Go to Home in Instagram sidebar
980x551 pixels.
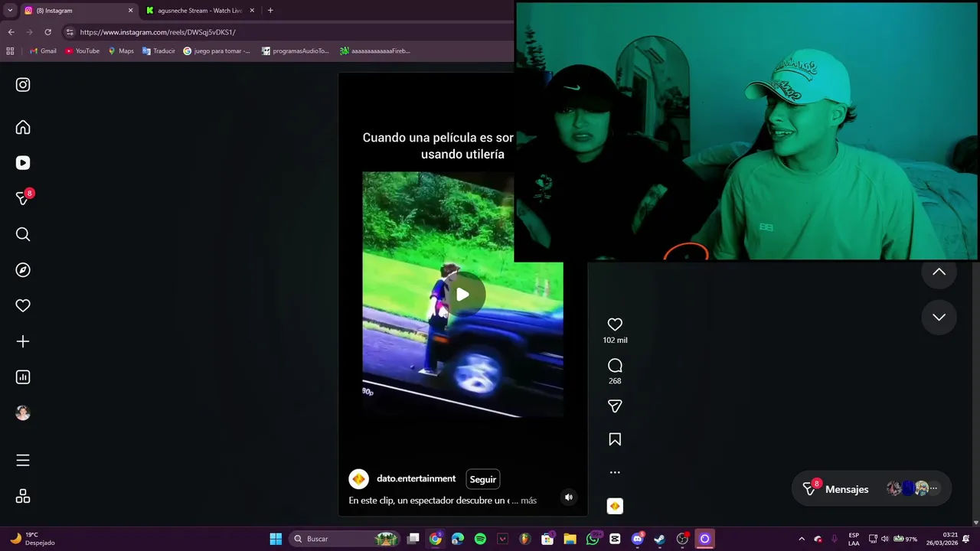[x=23, y=128]
